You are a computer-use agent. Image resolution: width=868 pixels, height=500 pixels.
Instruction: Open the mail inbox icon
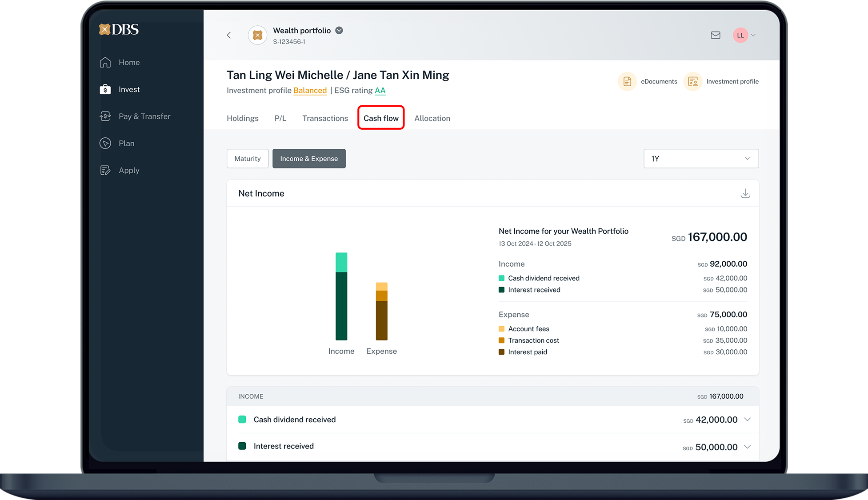(x=715, y=35)
